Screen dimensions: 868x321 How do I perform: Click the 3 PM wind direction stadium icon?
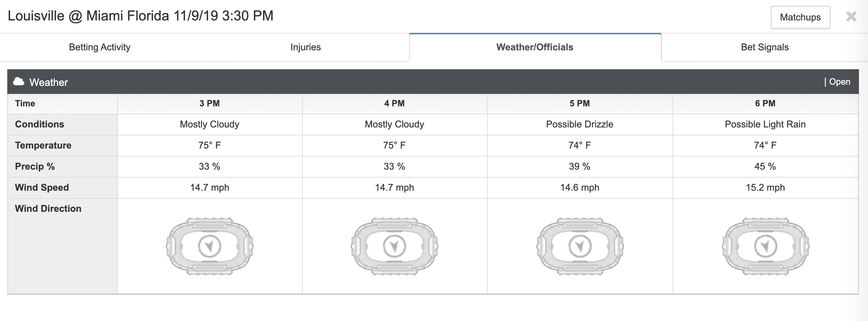(210, 246)
